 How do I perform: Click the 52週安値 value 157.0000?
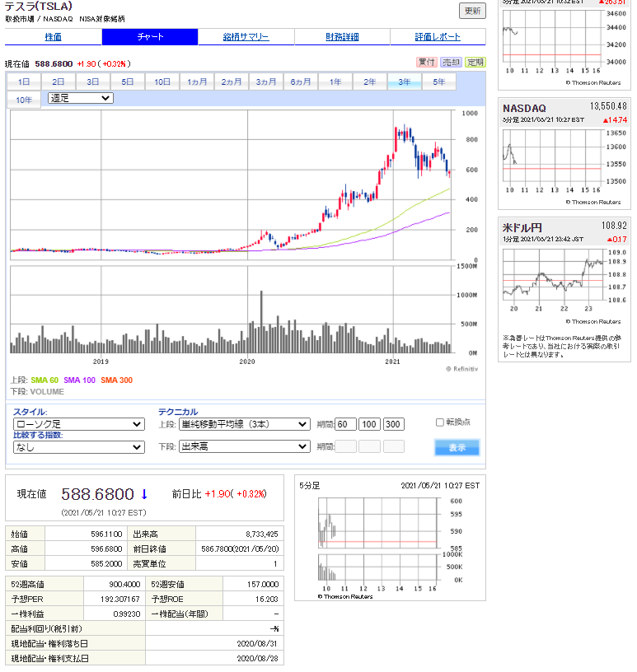263,585
